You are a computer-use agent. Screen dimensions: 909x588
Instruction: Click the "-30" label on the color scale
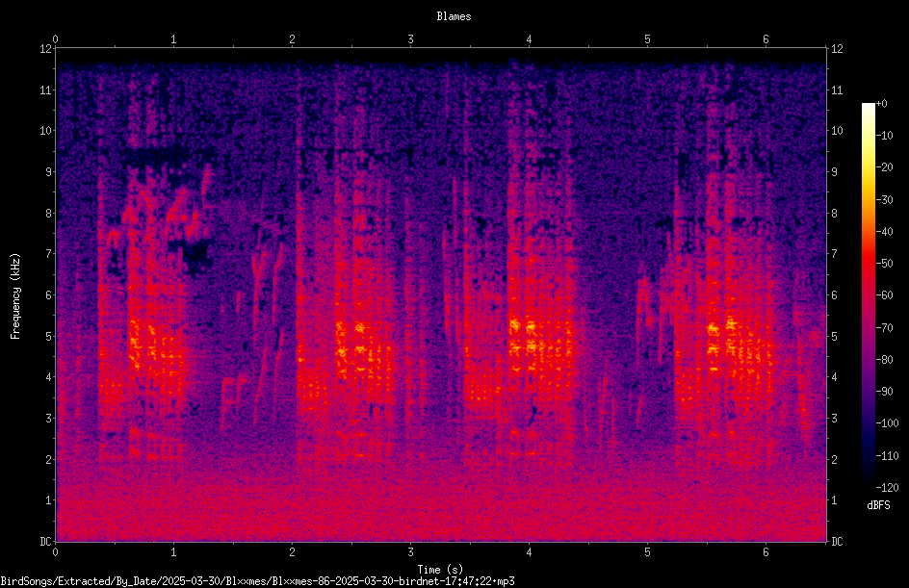pyautogui.click(x=884, y=200)
